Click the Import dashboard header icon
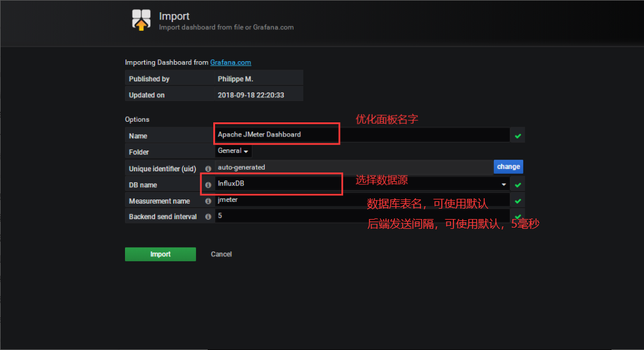 [x=141, y=20]
